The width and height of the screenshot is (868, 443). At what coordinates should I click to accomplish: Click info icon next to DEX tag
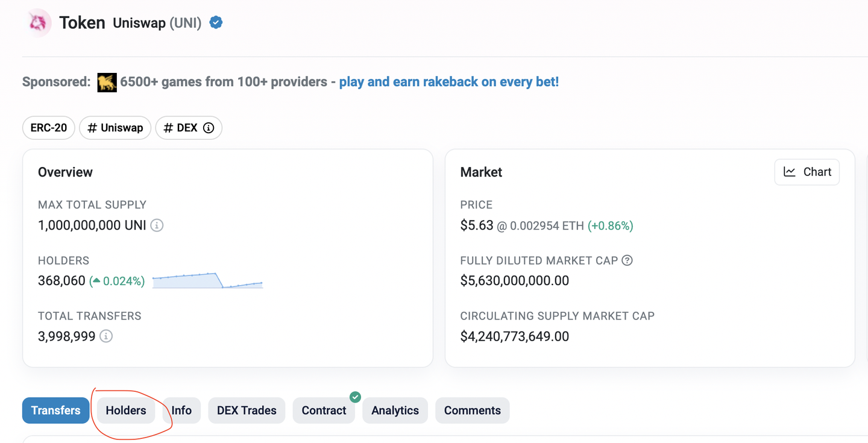209,128
